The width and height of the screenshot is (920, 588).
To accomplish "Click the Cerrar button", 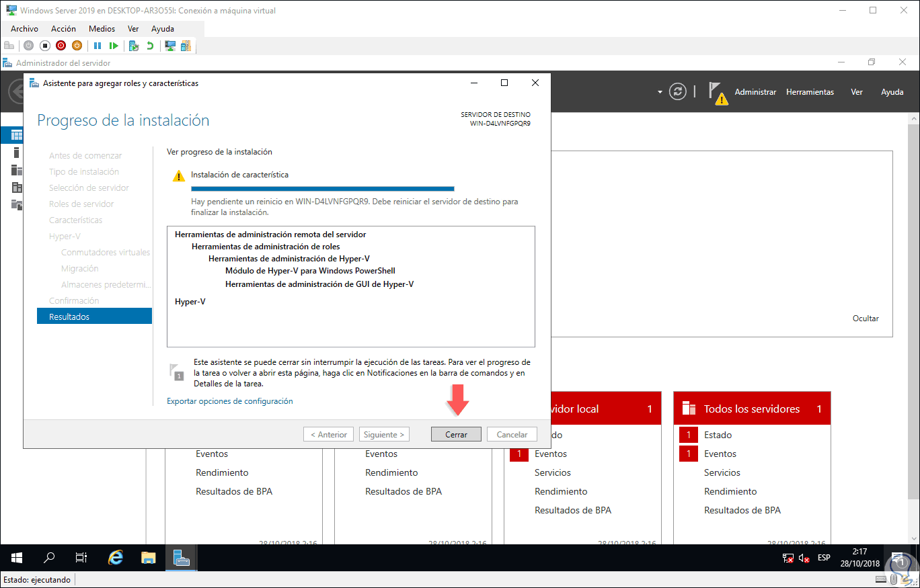I will (x=456, y=435).
